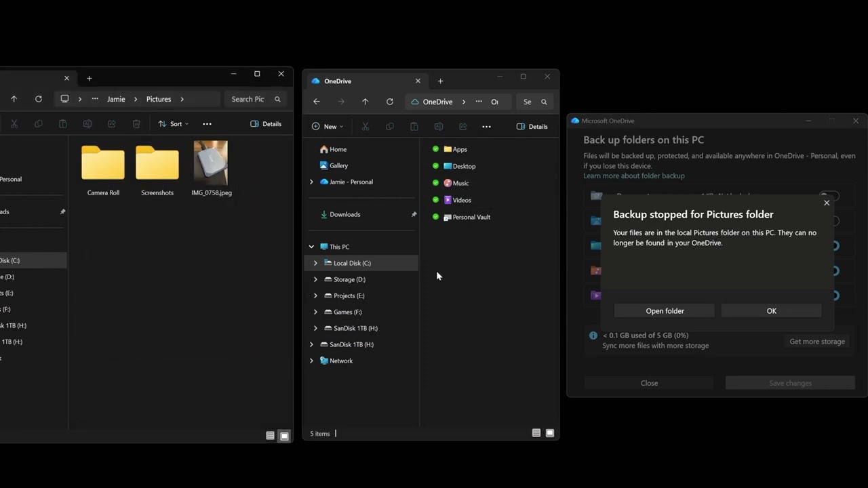This screenshot has height=488, width=868.
Task: Click OneDrive in OneDrive address bar
Action: (x=437, y=102)
